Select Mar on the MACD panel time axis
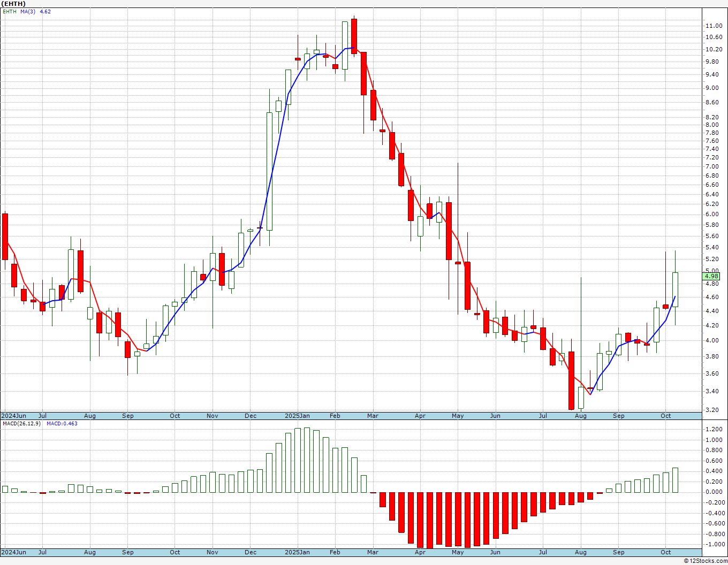Viewport: 728px width, 565px height. point(373,552)
